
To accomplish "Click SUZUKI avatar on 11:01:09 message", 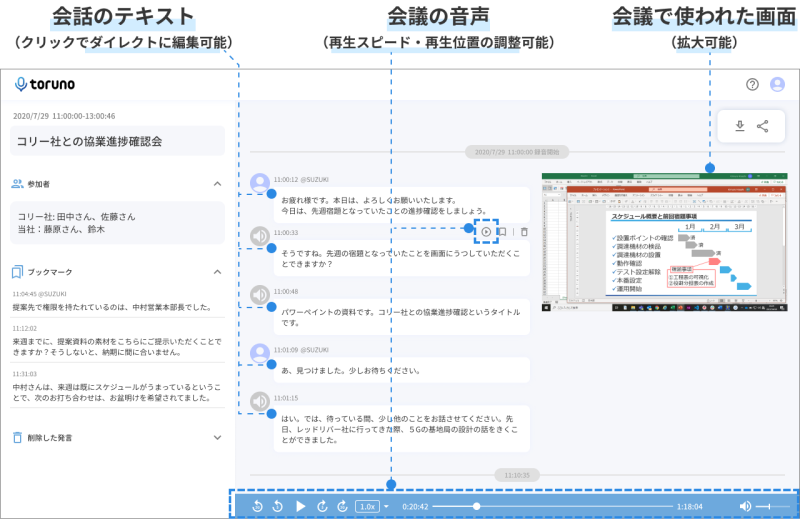I will click(260, 353).
